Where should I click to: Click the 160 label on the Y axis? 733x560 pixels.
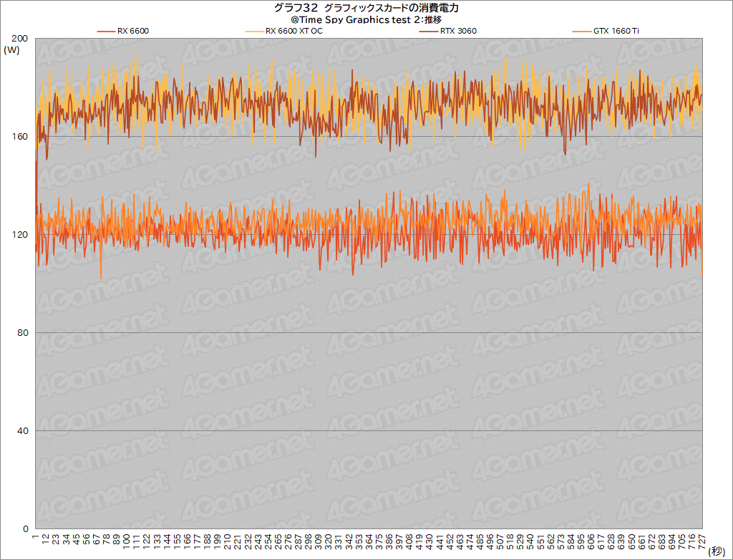21,137
